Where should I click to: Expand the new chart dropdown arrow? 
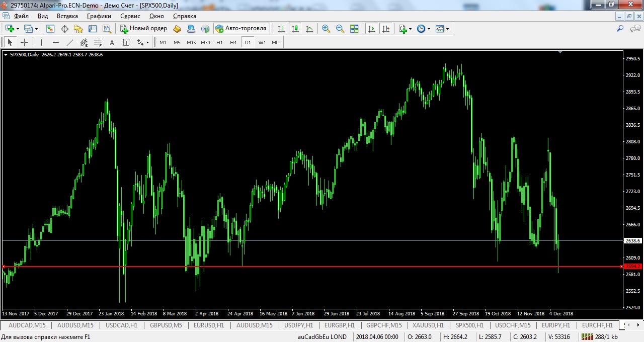click(x=18, y=29)
